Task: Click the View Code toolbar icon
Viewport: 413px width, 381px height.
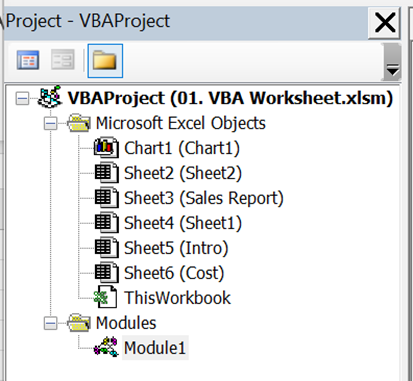Action: [28, 60]
